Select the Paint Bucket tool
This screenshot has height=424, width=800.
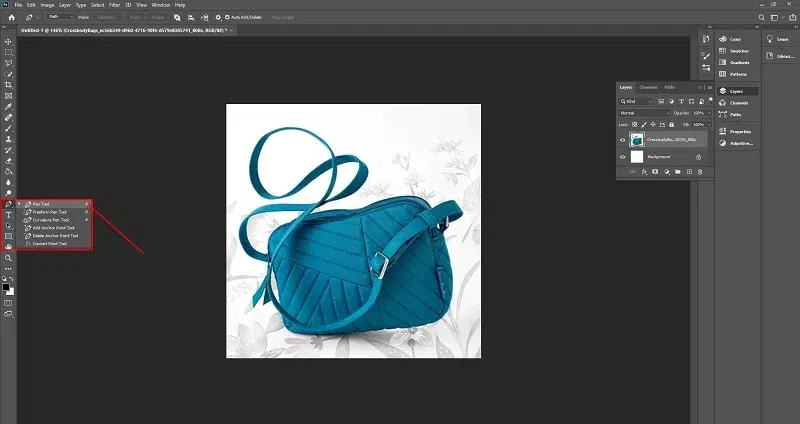tap(8, 171)
